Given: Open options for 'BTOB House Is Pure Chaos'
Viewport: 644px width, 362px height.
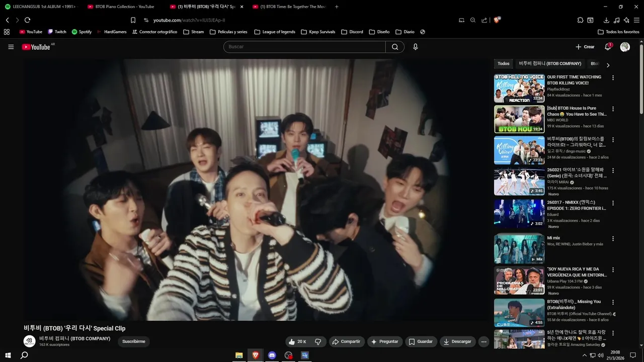Looking at the screenshot, I should click(613, 109).
